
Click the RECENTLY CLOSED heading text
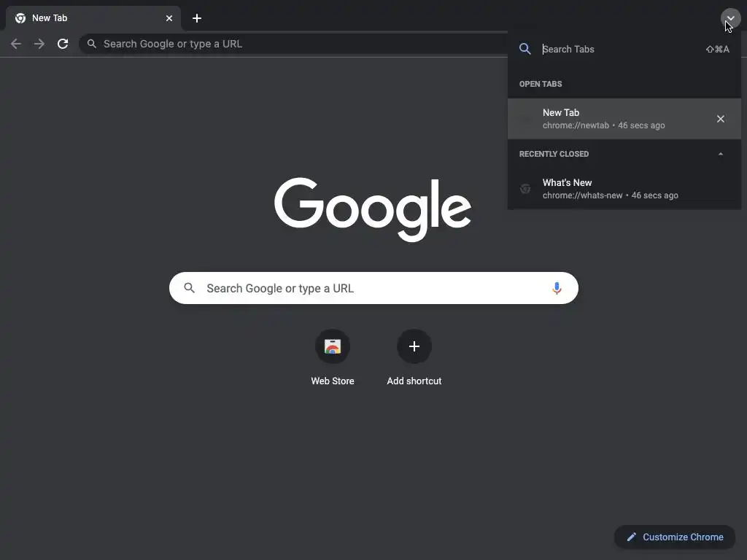pyautogui.click(x=554, y=154)
